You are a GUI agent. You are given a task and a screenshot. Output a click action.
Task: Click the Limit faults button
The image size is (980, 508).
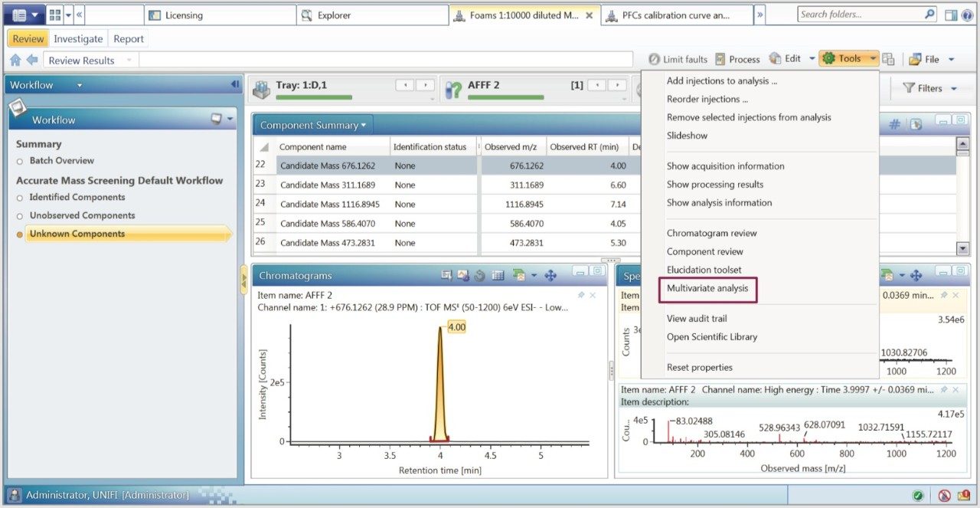pyautogui.click(x=678, y=59)
